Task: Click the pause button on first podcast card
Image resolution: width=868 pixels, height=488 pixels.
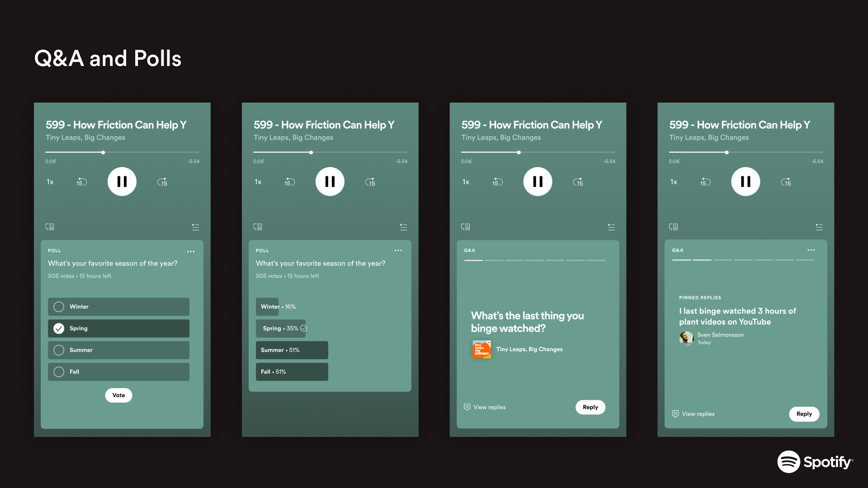Action: pyautogui.click(x=122, y=181)
